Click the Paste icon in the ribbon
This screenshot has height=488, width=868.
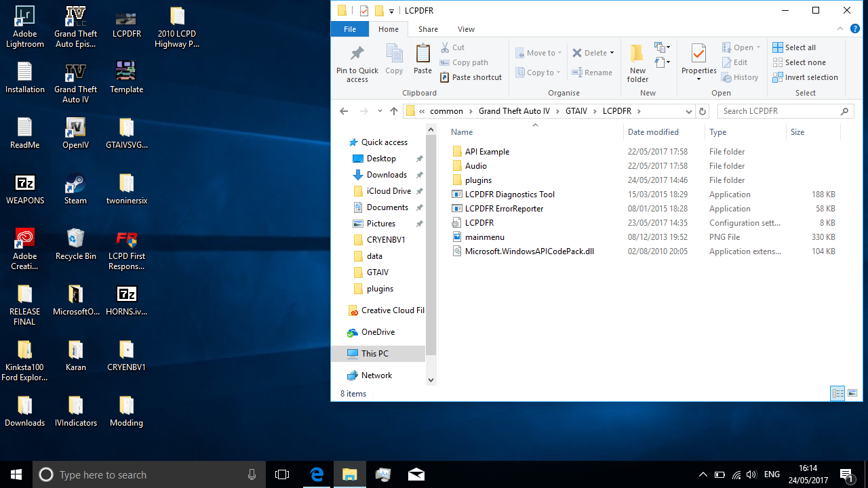[422, 55]
